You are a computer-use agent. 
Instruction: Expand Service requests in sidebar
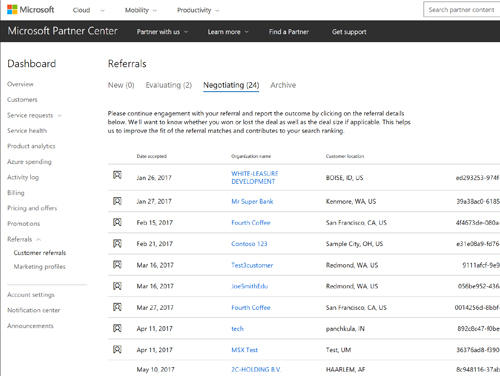point(34,115)
